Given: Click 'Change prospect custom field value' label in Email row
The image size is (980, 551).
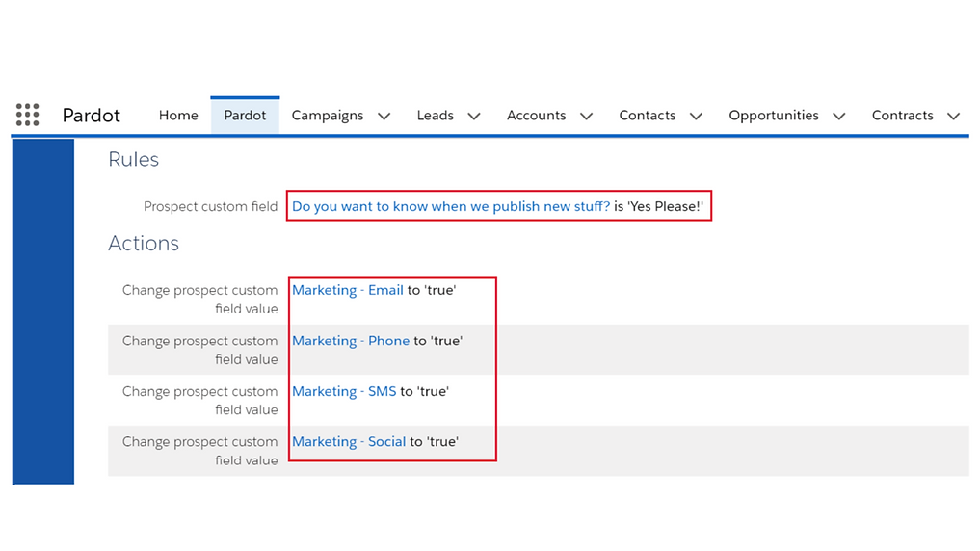Looking at the screenshot, I should tap(200, 299).
